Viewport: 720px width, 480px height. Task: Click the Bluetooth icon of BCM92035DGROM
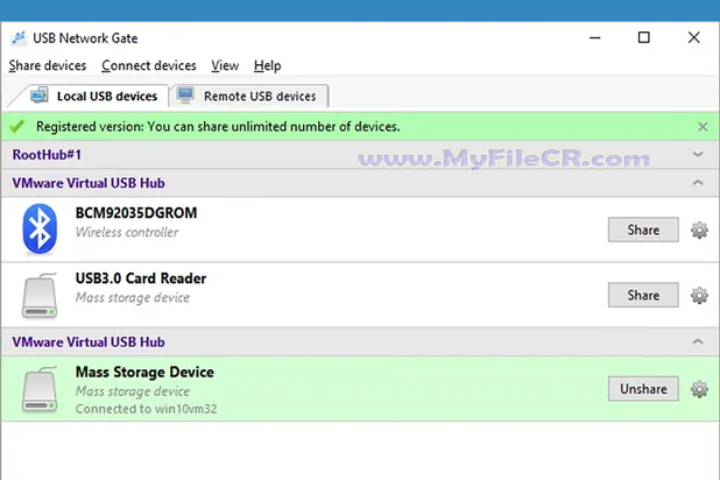point(39,229)
